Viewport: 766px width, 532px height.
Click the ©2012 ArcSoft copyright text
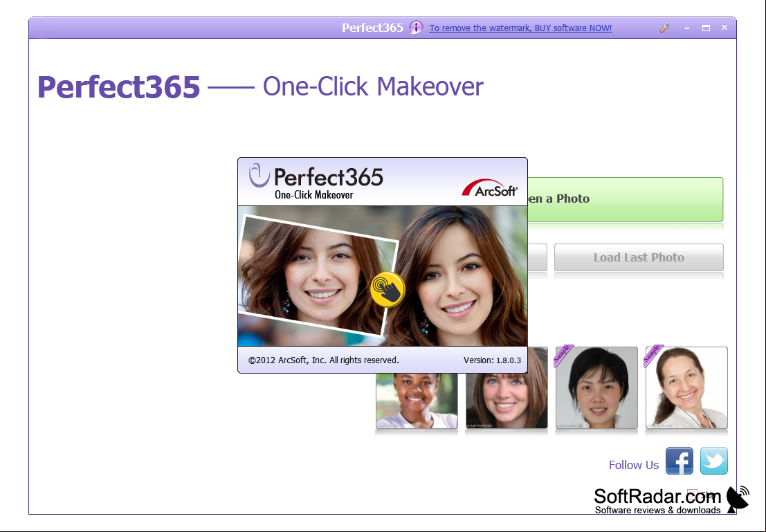323,360
